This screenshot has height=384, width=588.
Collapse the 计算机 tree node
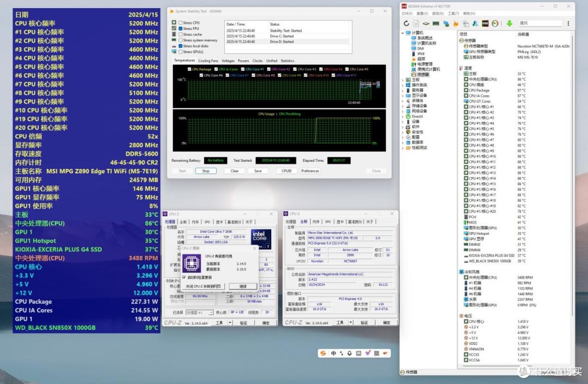pos(403,33)
